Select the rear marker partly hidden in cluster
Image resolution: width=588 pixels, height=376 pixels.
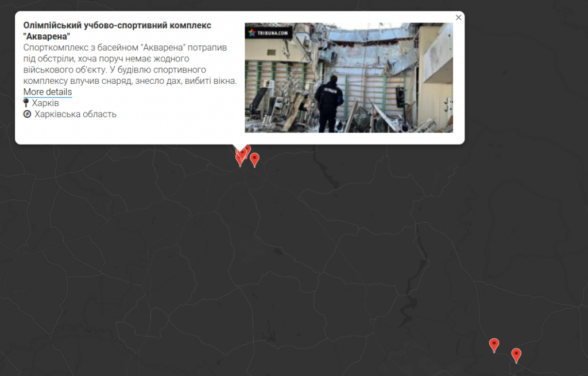(247, 149)
